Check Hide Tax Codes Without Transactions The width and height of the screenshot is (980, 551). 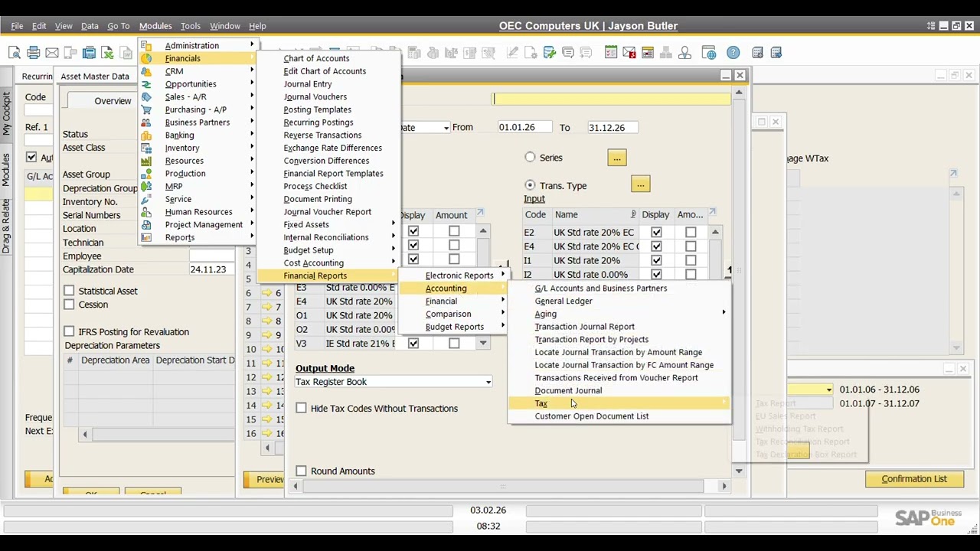pyautogui.click(x=301, y=409)
